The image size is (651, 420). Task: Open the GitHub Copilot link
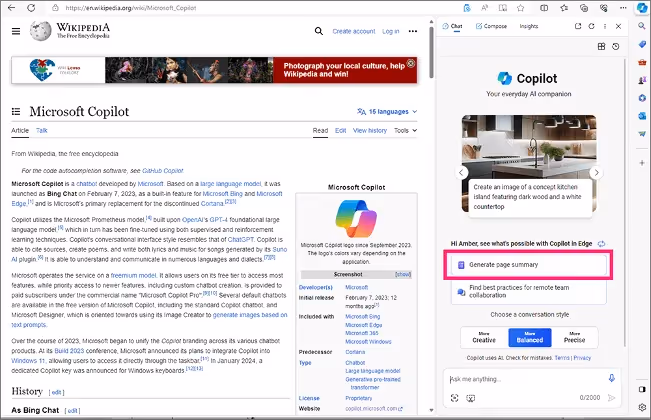pos(163,171)
